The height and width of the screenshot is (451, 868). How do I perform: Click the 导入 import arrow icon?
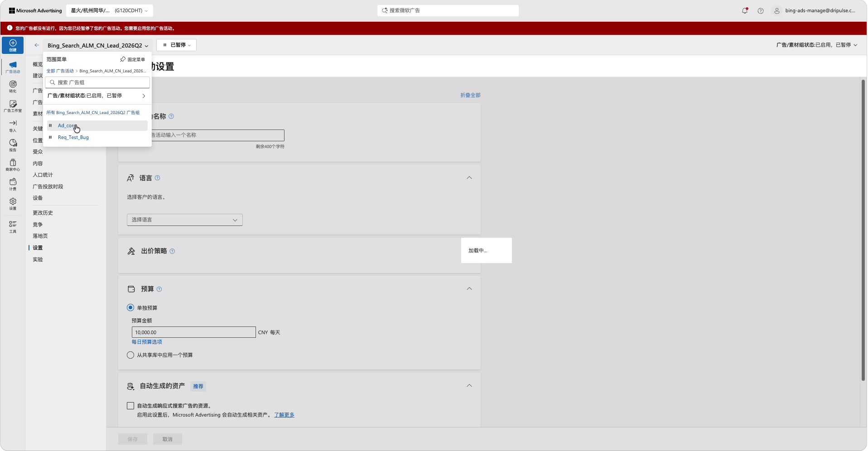click(13, 125)
